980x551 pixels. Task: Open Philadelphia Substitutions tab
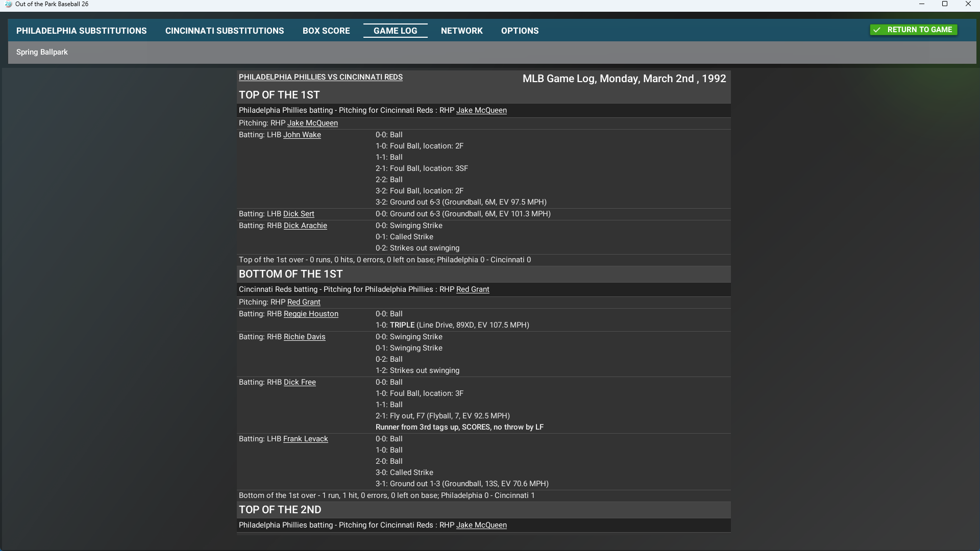(81, 31)
